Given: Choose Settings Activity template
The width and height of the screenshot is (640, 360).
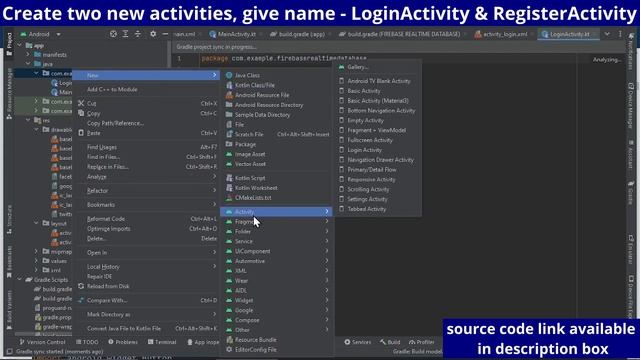Looking at the screenshot, I should pyautogui.click(x=367, y=199).
